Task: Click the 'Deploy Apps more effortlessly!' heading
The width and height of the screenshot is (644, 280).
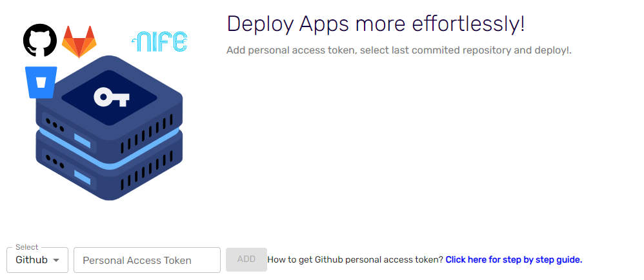Action: pos(376,24)
